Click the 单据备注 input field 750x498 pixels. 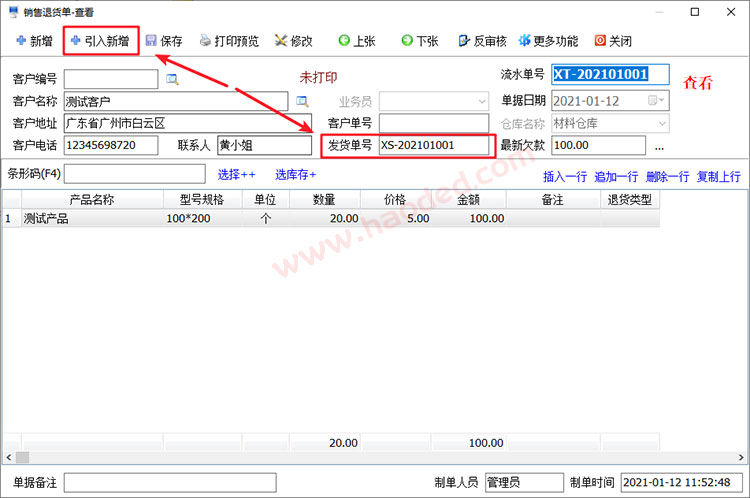click(x=170, y=482)
